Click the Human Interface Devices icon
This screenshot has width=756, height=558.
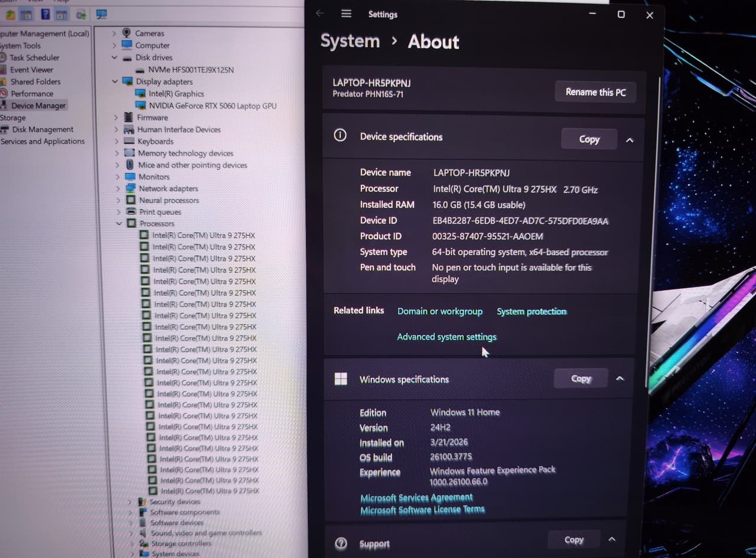[129, 129]
